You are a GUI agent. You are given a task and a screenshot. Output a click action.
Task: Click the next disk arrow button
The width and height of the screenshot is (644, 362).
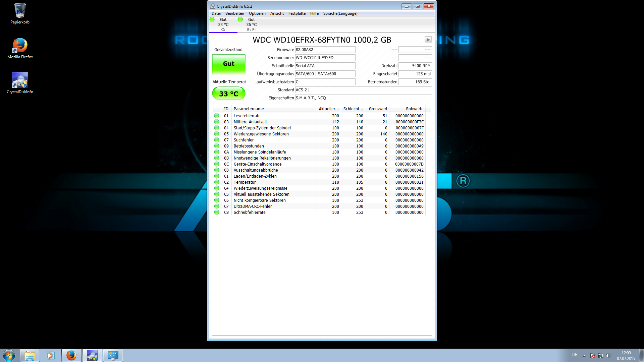428,40
